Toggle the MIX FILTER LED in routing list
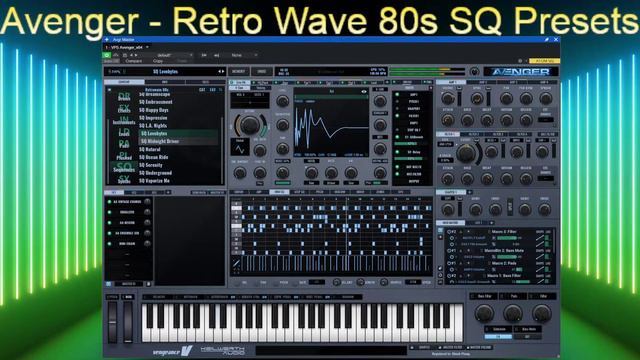640x360 pixels. click(x=397, y=174)
